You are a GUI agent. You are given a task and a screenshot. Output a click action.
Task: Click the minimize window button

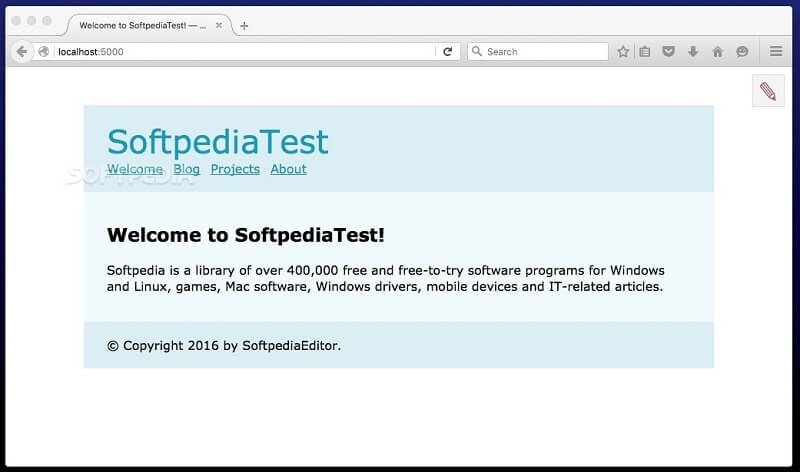(x=32, y=20)
